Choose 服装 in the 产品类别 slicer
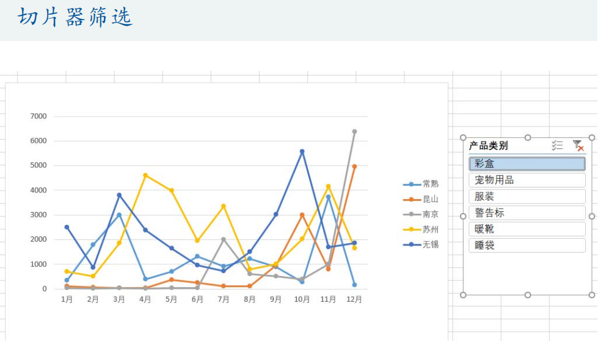 coord(527,197)
